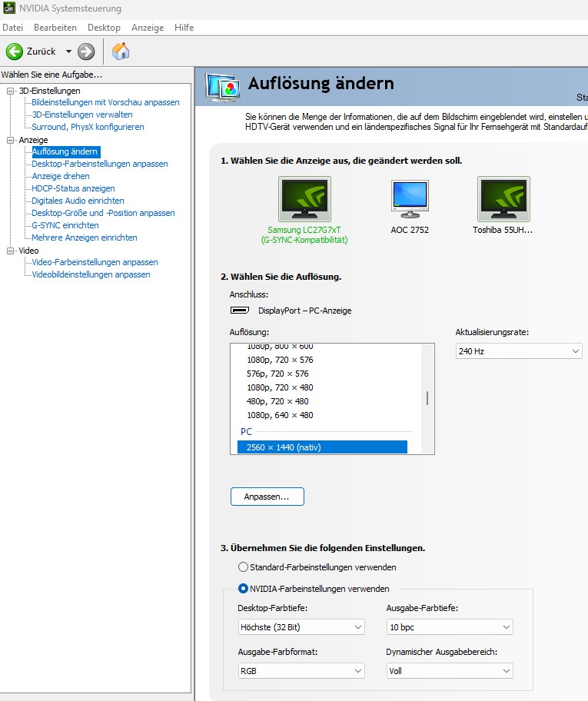The height and width of the screenshot is (701, 588).
Task: Click the green Zurück back arrow icon
Action: click(x=14, y=51)
